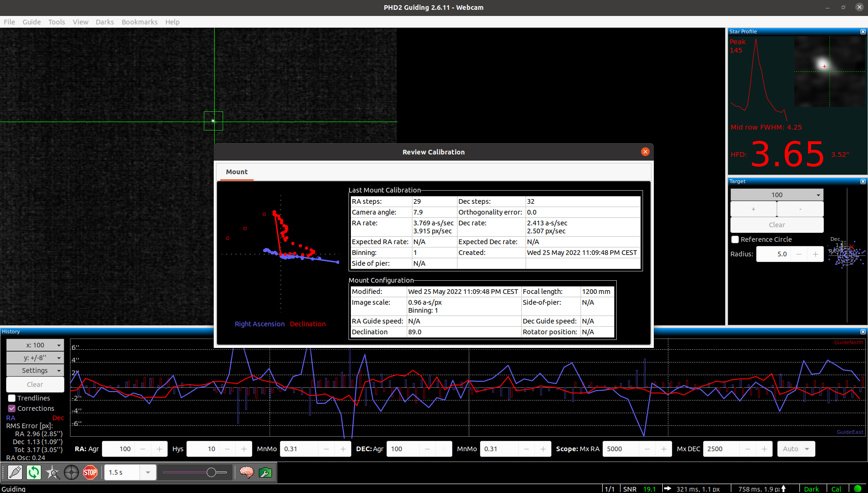Click the Begin Guiding crosshair target icon
868x493 pixels.
coord(71,472)
